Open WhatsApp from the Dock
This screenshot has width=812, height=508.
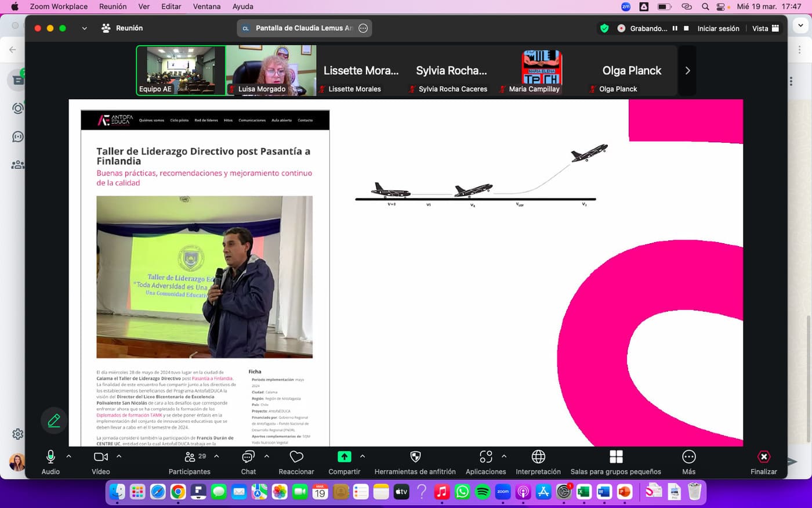click(x=462, y=492)
